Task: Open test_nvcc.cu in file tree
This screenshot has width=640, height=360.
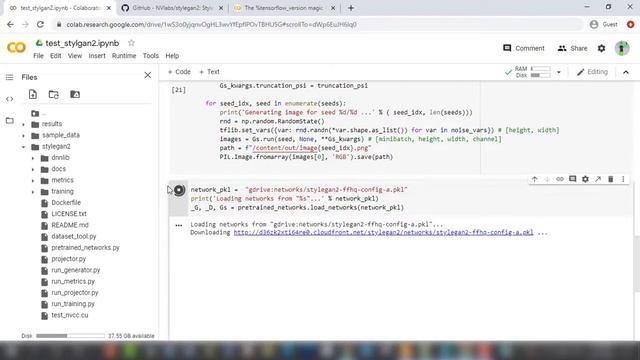Action: click(x=69, y=315)
